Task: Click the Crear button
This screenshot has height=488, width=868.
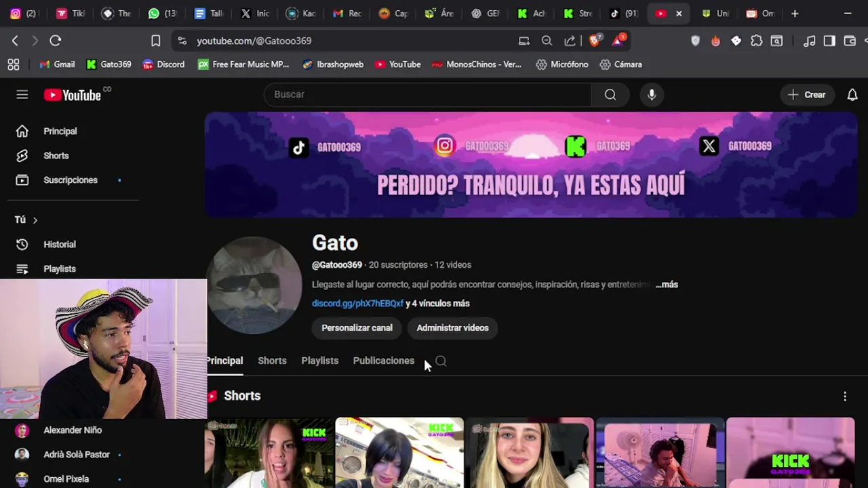Action: point(806,95)
